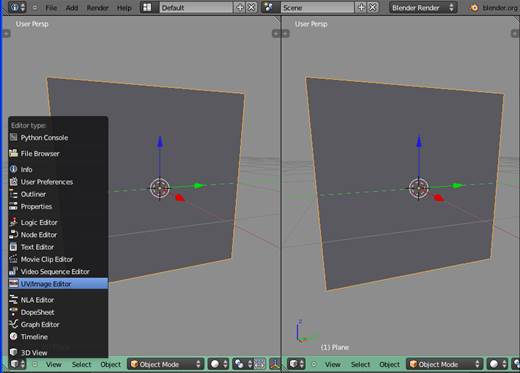Click red X-axis arrow in left viewport
The image size is (520, 373).
(180, 198)
